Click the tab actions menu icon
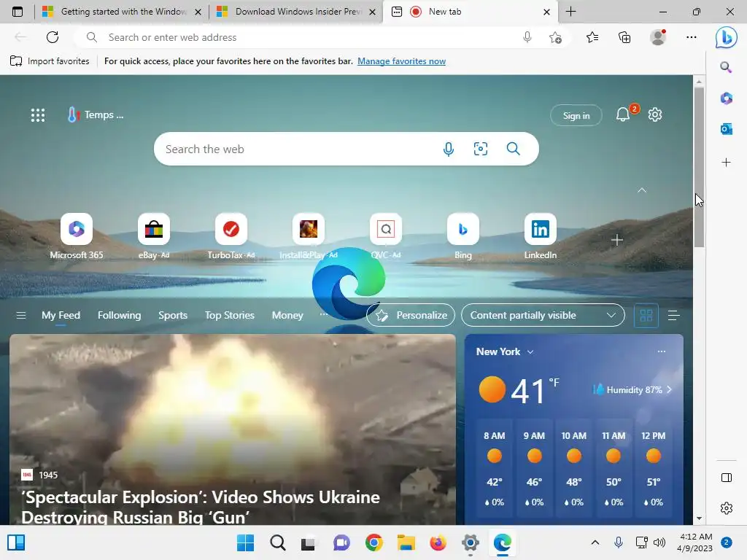This screenshot has height=560, width=747. (x=18, y=12)
